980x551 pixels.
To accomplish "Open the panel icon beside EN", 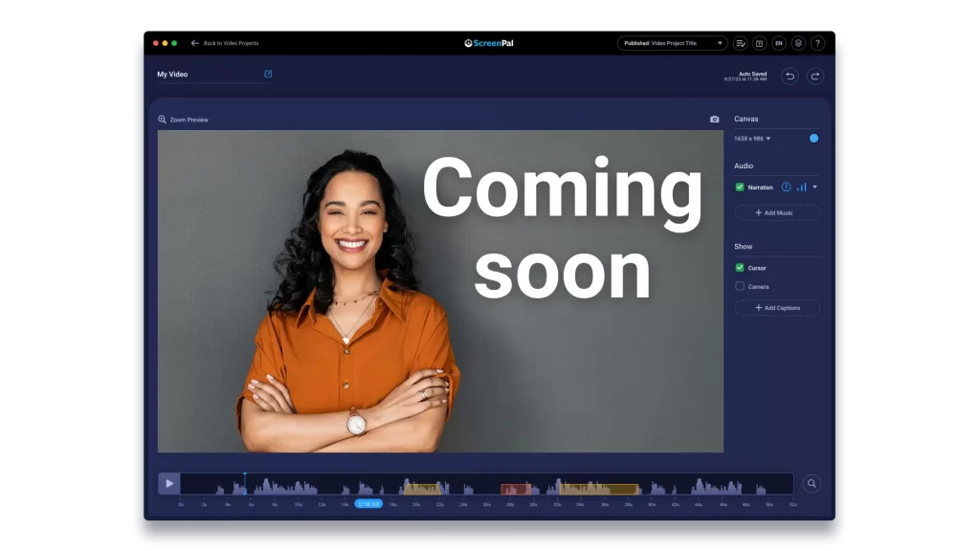I will [759, 43].
